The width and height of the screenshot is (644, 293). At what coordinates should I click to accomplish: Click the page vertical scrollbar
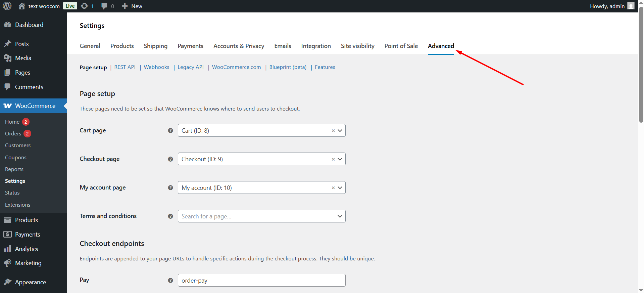click(641, 67)
